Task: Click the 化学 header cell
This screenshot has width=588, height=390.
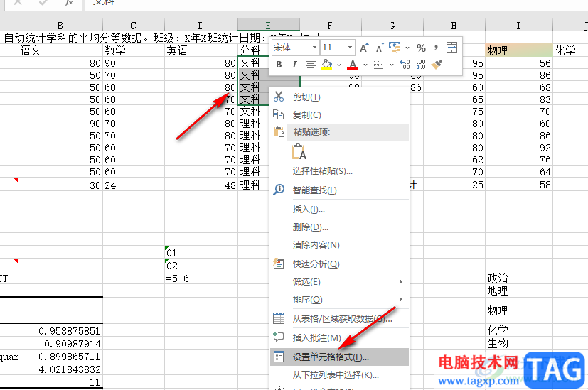Action: [x=570, y=50]
